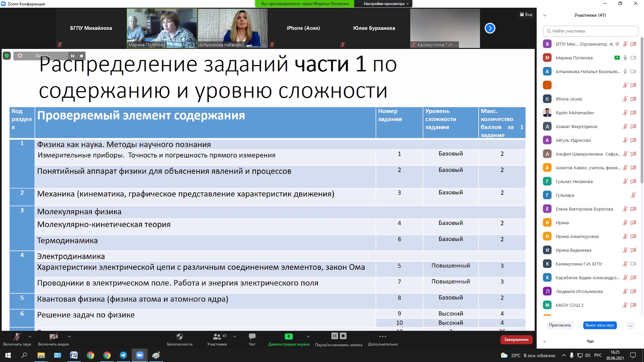The height and width of the screenshot is (362, 644).
Task: Click the green Share Screen icon
Action: [288, 337]
